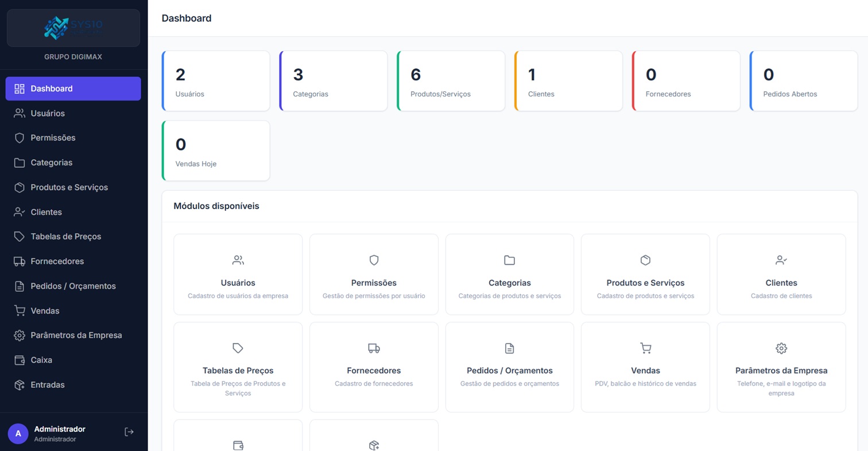This screenshot has height=451, width=868.
Task: Click the truck icon in Fornecedores module card
Action: pos(374,348)
